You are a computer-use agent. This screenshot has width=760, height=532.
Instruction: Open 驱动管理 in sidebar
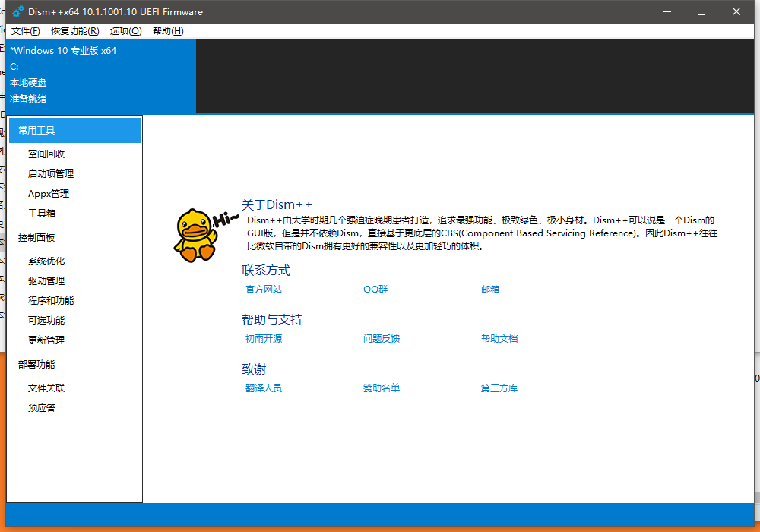[x=46, y=281]
